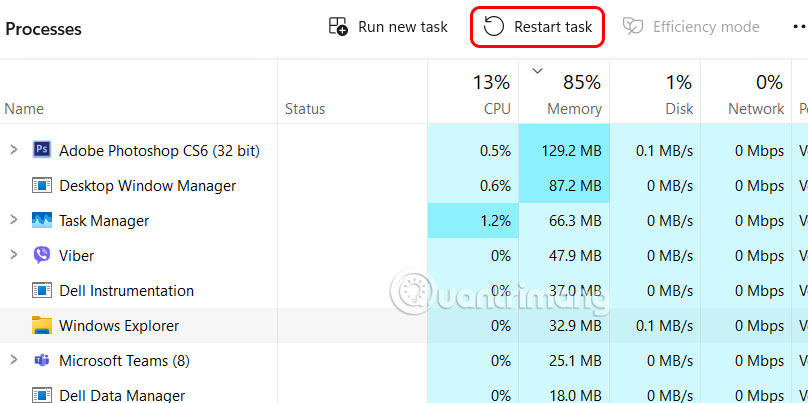Click the Restart task button

(x=537, y=27)
